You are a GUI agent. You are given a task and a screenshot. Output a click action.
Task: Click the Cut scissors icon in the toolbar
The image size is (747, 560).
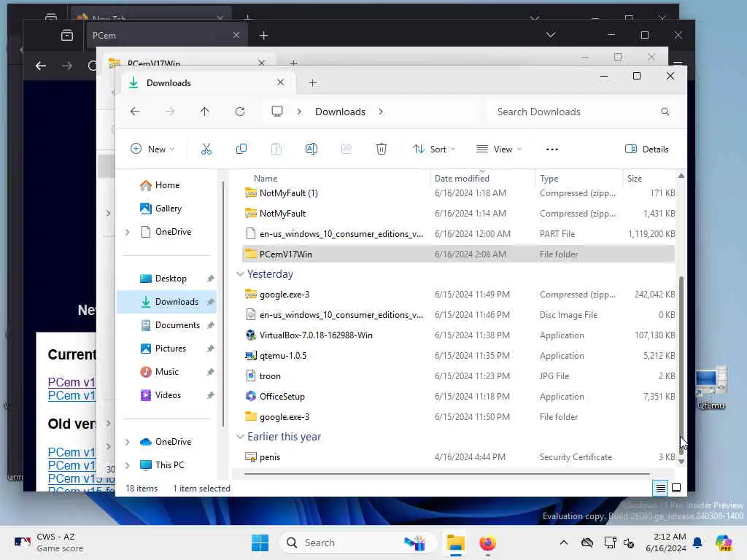[206, 149]
